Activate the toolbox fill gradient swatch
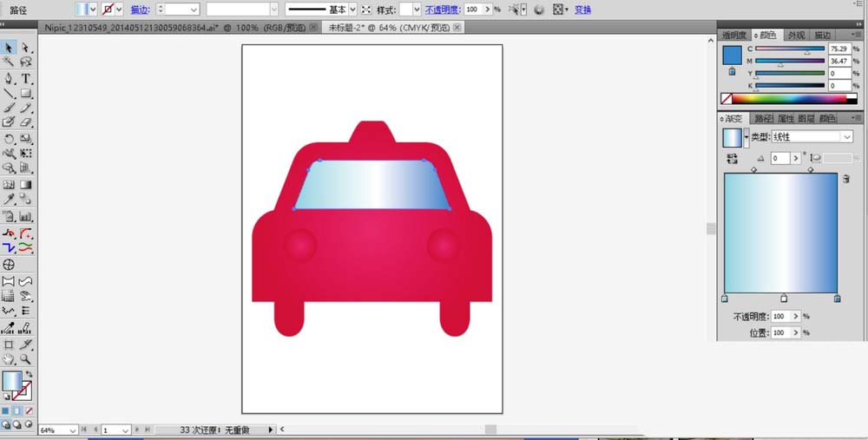 pyautogui.click(x=11, y=381)
